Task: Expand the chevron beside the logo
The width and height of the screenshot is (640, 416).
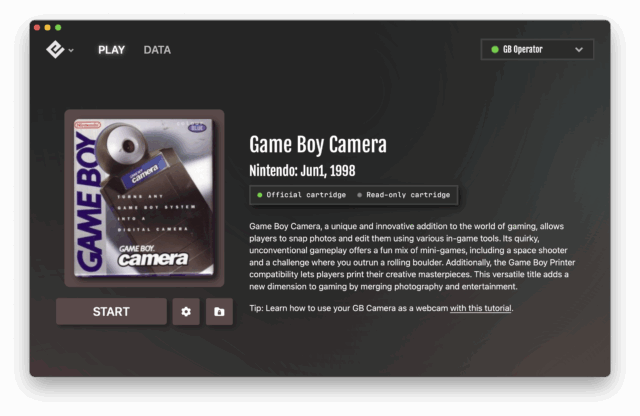Action: click(x=71, y=51)
